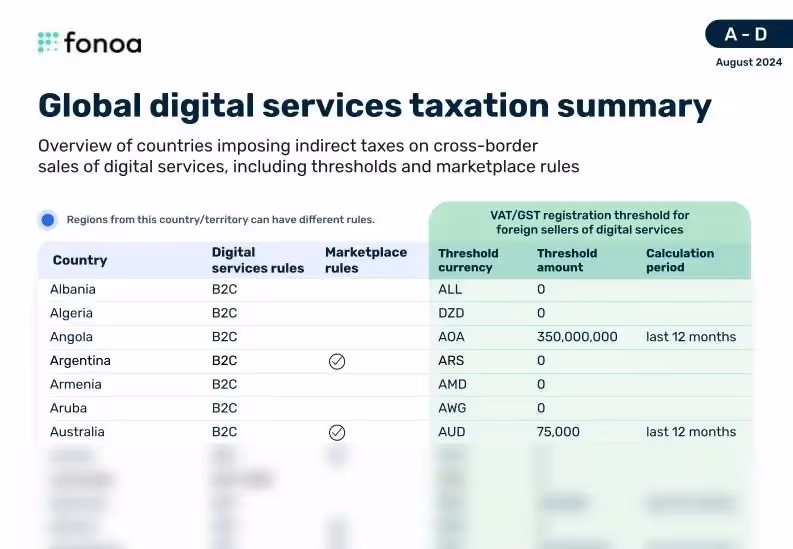Click the AWG currency code
Screen dimensions: 793x549
[x=452, y=408]
